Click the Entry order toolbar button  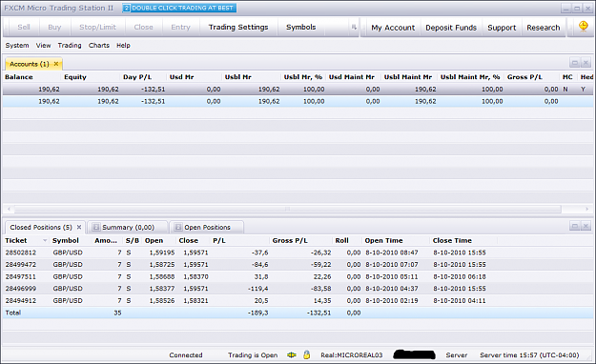click(180, 27)
